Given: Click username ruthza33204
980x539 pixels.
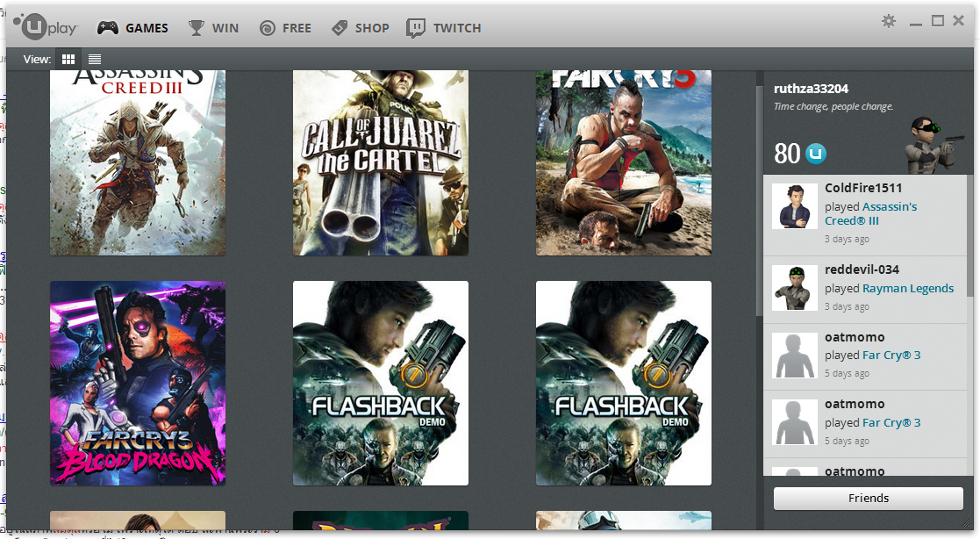Looking at the screenshot, I should [812, 89].
